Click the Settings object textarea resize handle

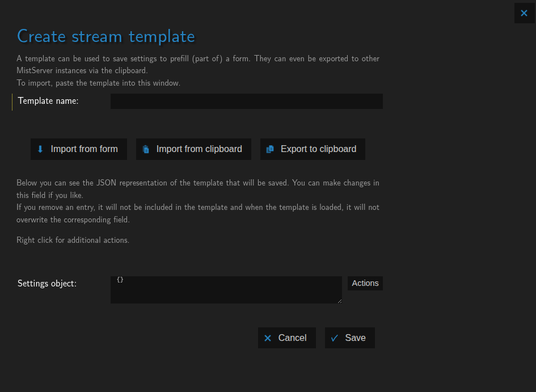point(339,301)
